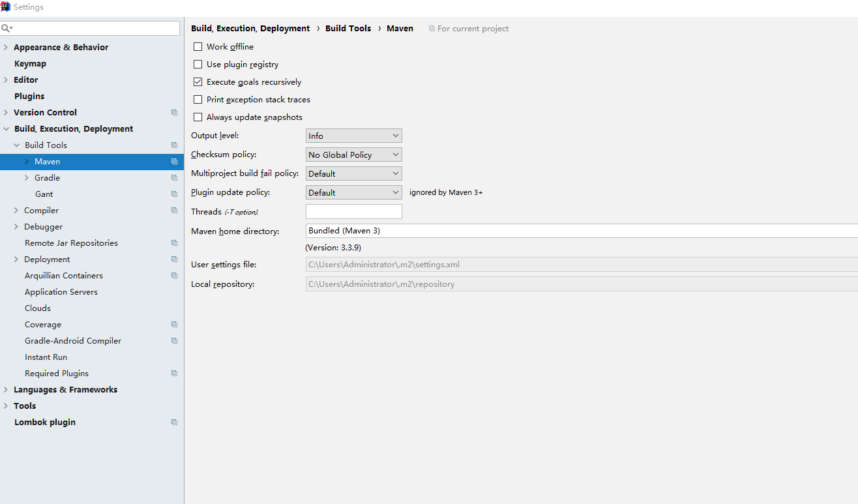Collapse the Build Tools node arrow
This screenshot has height=504, width=858.
17,145
